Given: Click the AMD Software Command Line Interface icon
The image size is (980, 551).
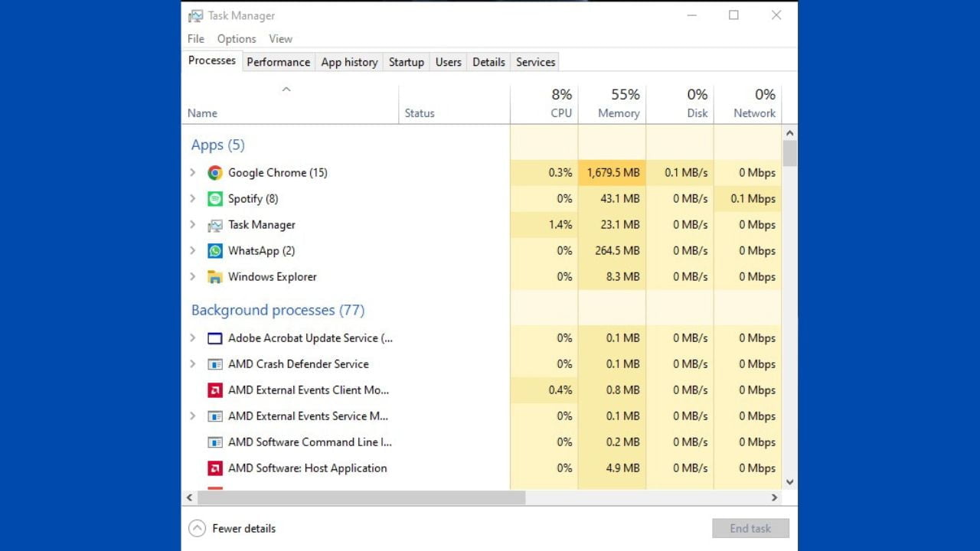Looking at the screenshot, I should click(x=215, y=442).
